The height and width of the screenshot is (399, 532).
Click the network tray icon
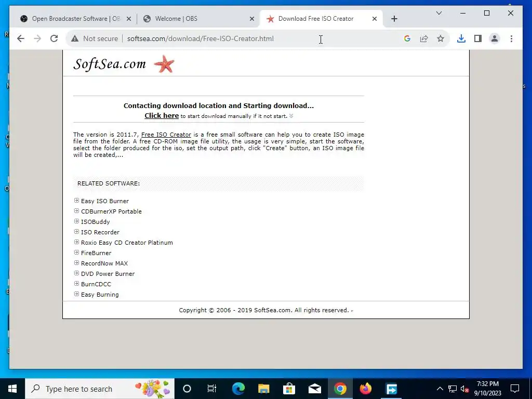453,389
